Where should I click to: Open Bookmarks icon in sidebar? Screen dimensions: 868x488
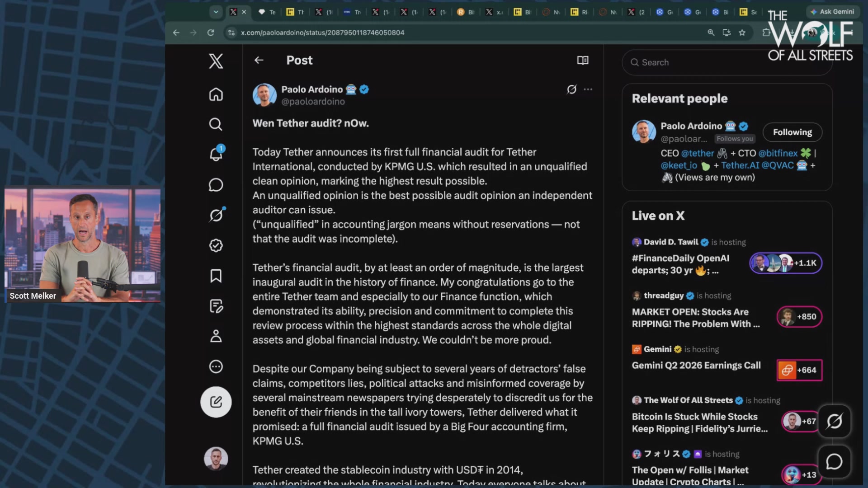pyautogui.click(x=216, y=276)
